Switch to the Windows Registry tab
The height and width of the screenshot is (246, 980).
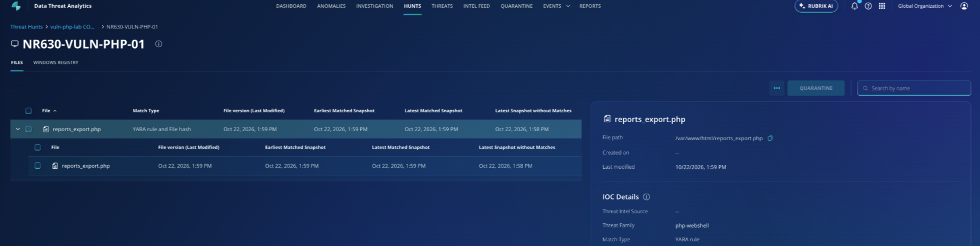tap(56, 62)
